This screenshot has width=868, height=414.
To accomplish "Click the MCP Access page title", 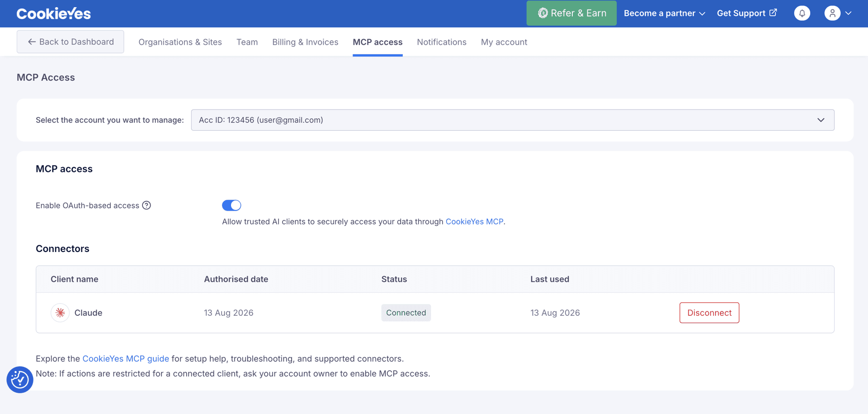I will coord(46,77).
